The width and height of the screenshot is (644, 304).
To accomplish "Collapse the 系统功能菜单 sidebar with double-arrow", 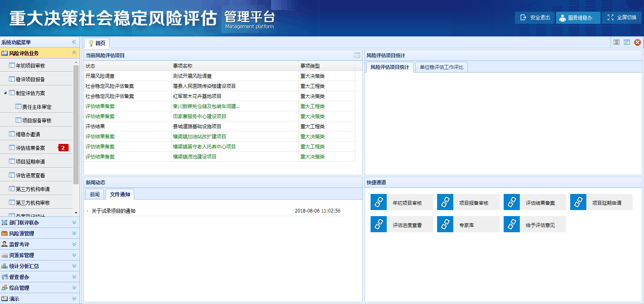I will pyautogui.click(x=74, y=42).
